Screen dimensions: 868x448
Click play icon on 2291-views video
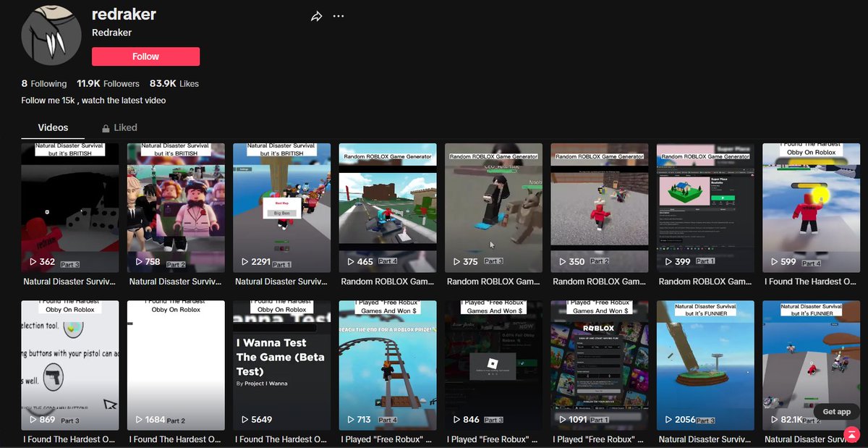(244, 262)
